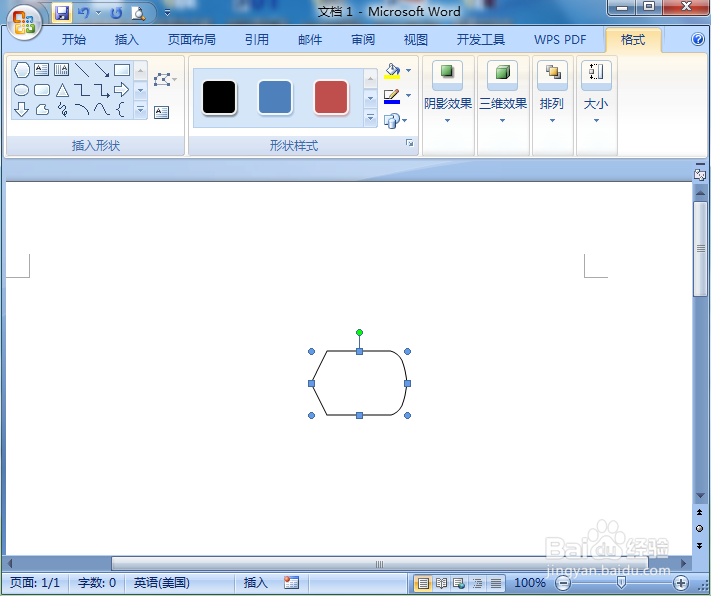
Task: Open the 引用 tab
Action: tap(257, 39)
